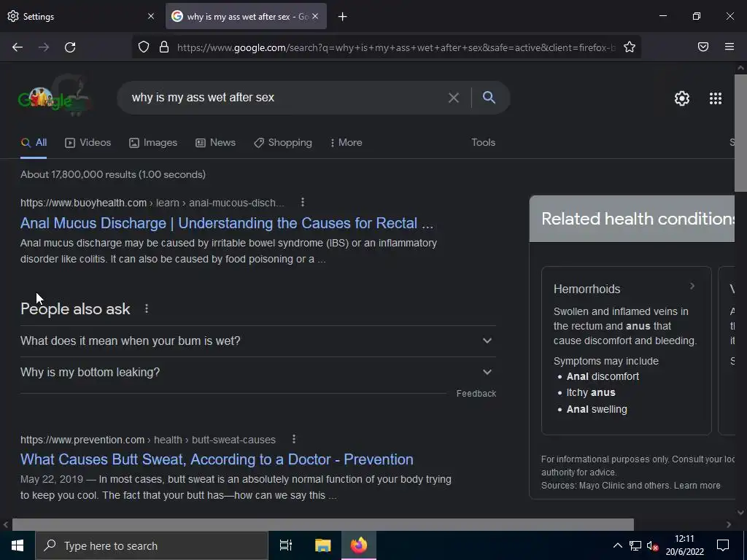Open a new tab with plus button
The width and height of the screenshot is (747, 560).
pos(343,17)
